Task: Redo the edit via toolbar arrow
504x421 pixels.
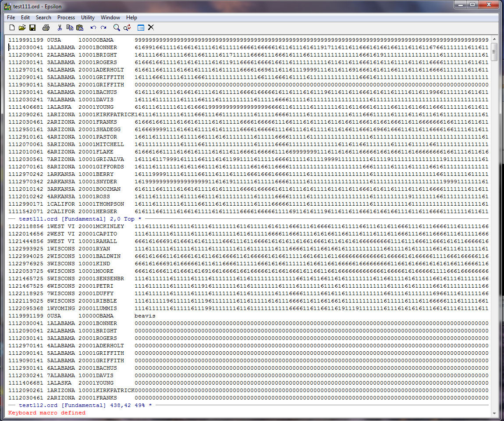Action: pyautogui.click(x=103, y=28)
